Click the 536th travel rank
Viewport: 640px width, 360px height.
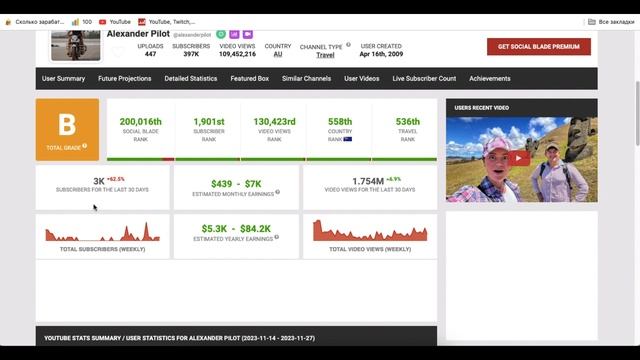[x=407, y=122]
